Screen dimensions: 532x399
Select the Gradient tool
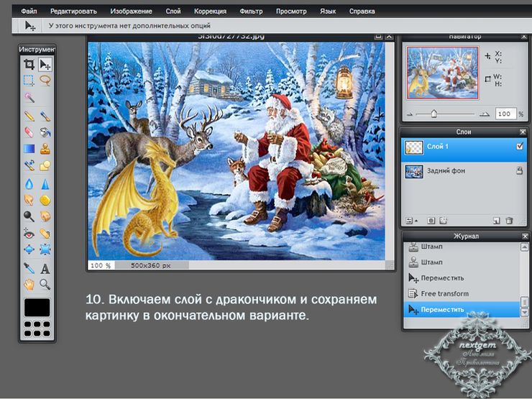click(29, 149)
